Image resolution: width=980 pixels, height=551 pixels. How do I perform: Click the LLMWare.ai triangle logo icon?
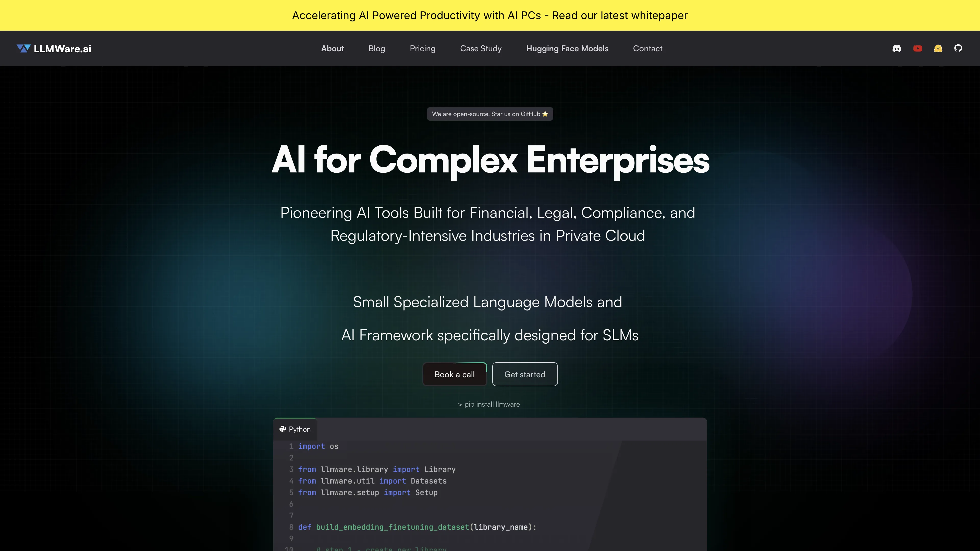tap(23, 48)
